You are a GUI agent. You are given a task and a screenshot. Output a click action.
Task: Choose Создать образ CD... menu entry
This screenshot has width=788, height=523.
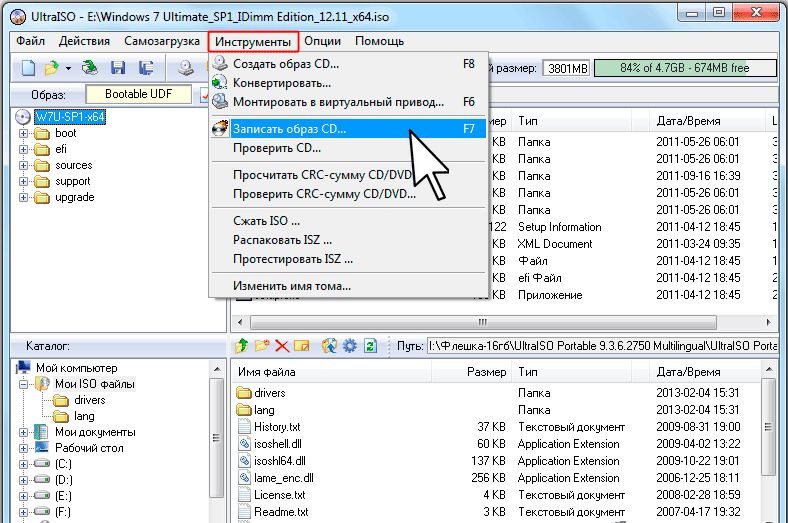348,64
